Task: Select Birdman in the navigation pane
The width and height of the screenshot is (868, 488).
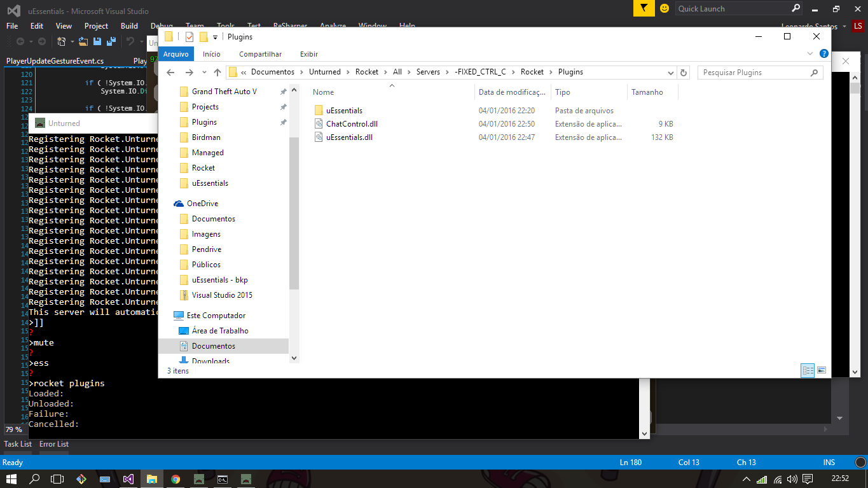Action: [x=206, y=137]
